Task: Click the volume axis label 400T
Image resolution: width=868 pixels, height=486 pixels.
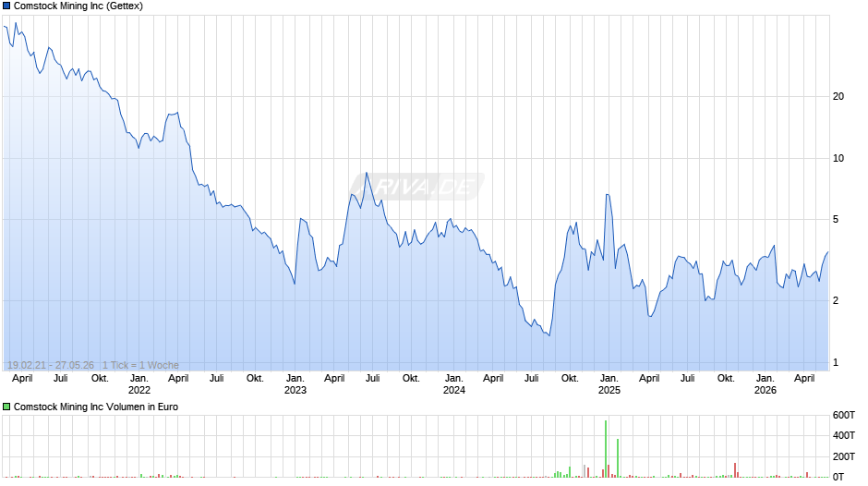Action: coord(844,435)
